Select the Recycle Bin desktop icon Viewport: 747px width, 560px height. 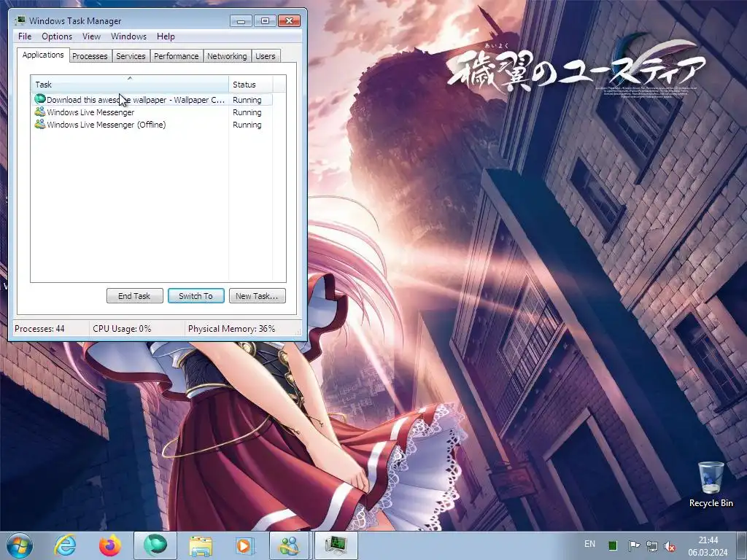(x=711, y=485)
